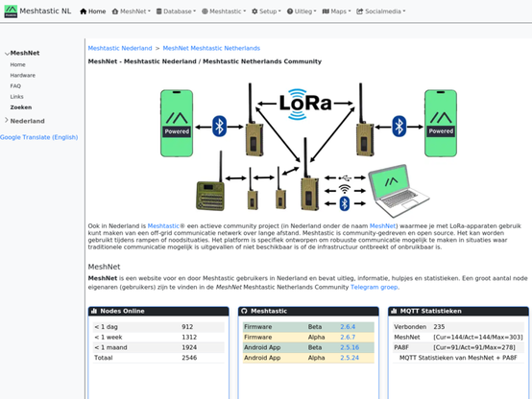Image resolution: width=532 pixels, height=399 pixels.
Task: Click the GitHub icon in Meshtastic card
Action: coord(244,311)
